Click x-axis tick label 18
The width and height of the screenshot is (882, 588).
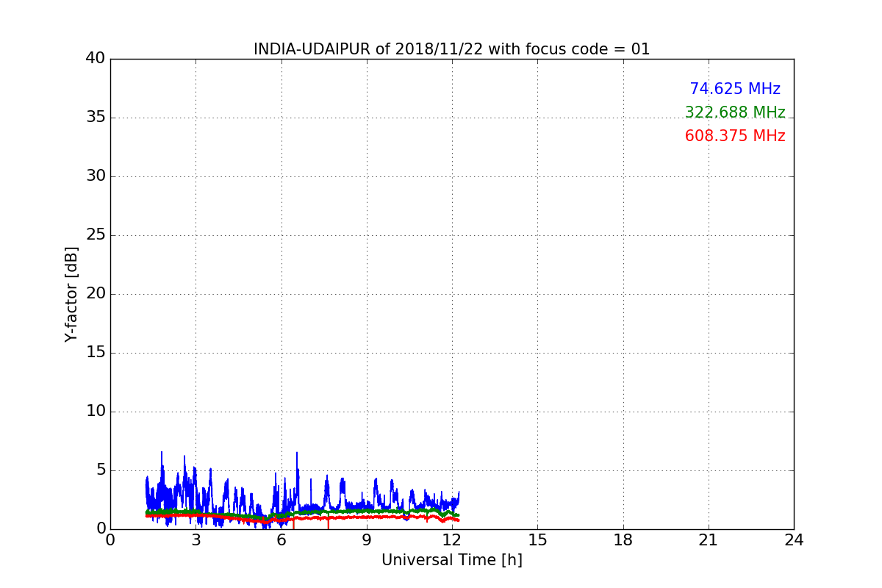(623, 540)
